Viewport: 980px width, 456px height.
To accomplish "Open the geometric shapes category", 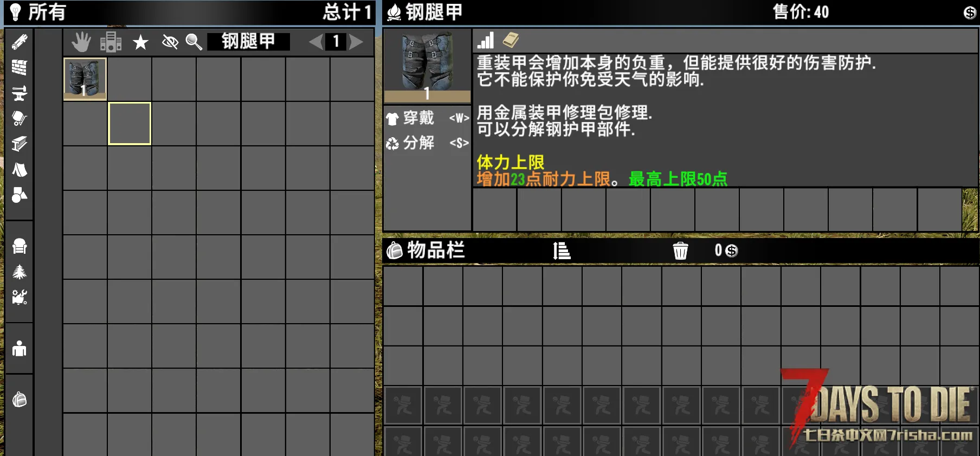I will (20, 195).
